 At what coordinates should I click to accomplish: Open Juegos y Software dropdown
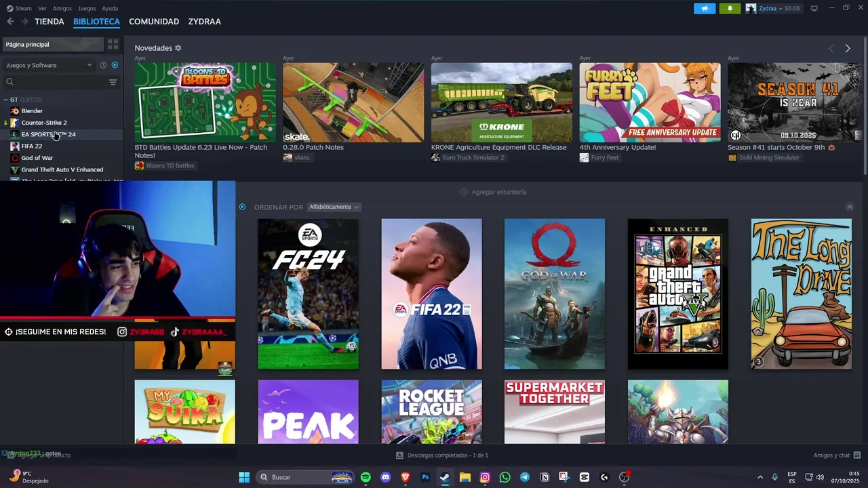click(49, 65)
